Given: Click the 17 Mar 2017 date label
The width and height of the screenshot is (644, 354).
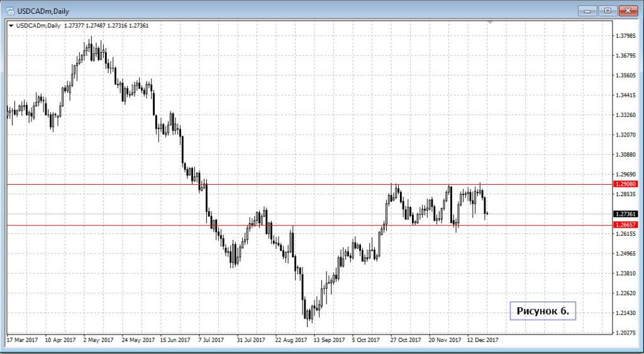Looking at the screenshot, I should [x=22, y=340].
